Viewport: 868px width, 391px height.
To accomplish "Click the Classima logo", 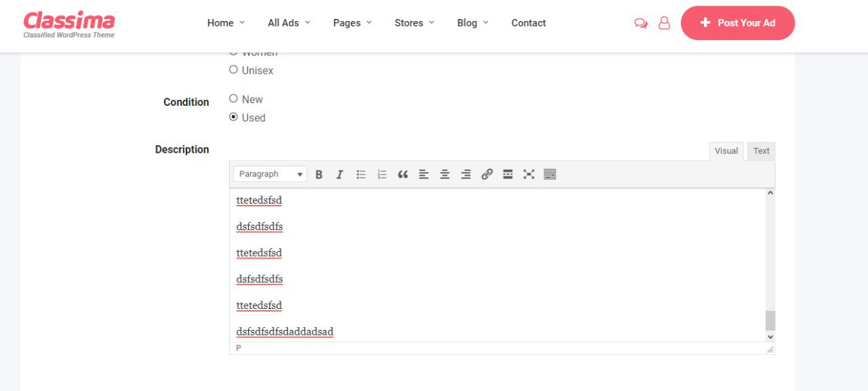I will 69,24.
